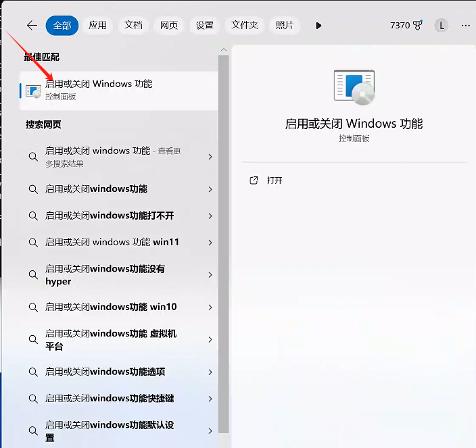The height and width of the screenshot is (448, 476).
Task: Click the scroll-up arrow above results list
Action: [224, 49]
